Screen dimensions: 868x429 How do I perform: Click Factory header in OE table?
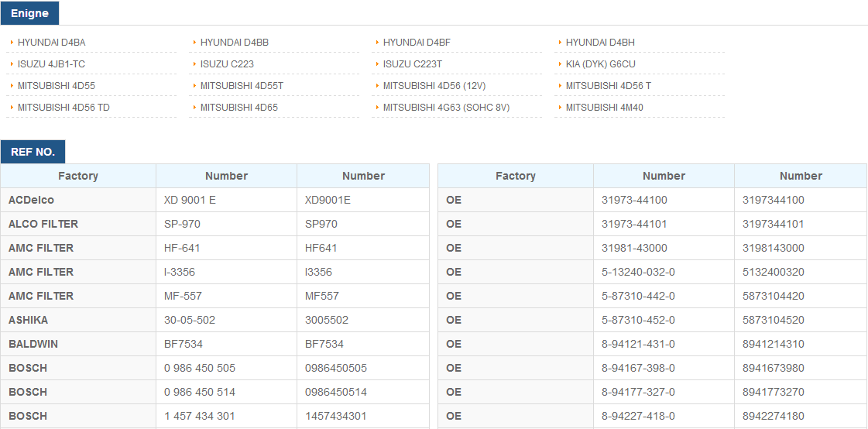pyautogui.click(x=516, y=176)
